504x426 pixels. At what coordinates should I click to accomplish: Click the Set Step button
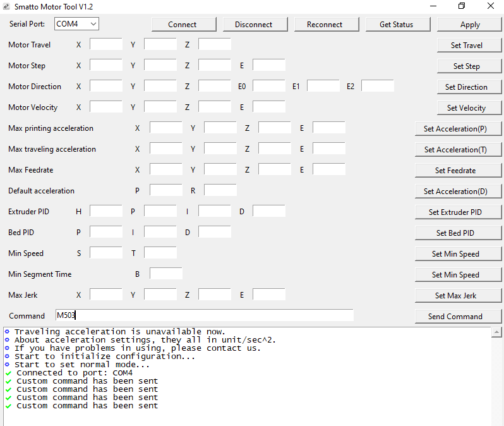tap(469, 66)
